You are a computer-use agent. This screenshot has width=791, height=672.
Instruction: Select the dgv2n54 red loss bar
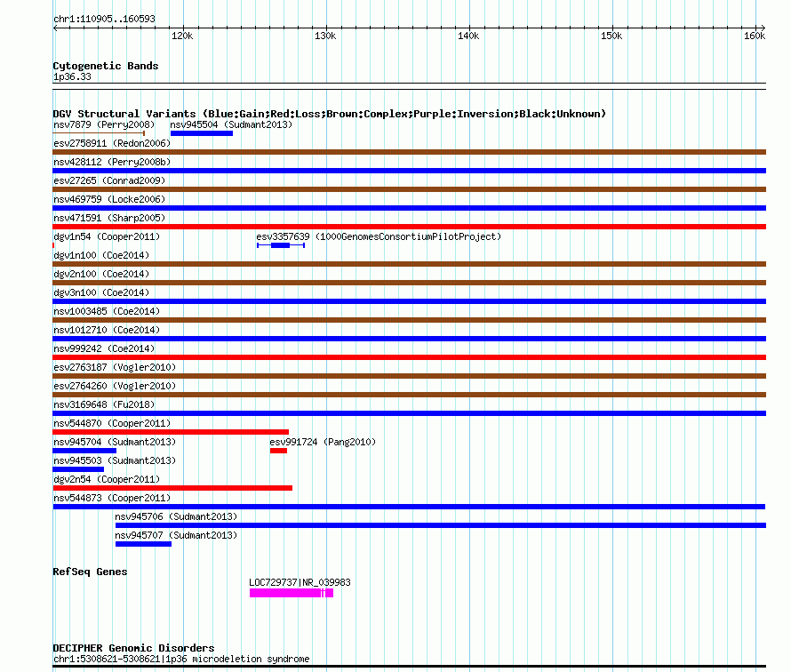point(172,488)
